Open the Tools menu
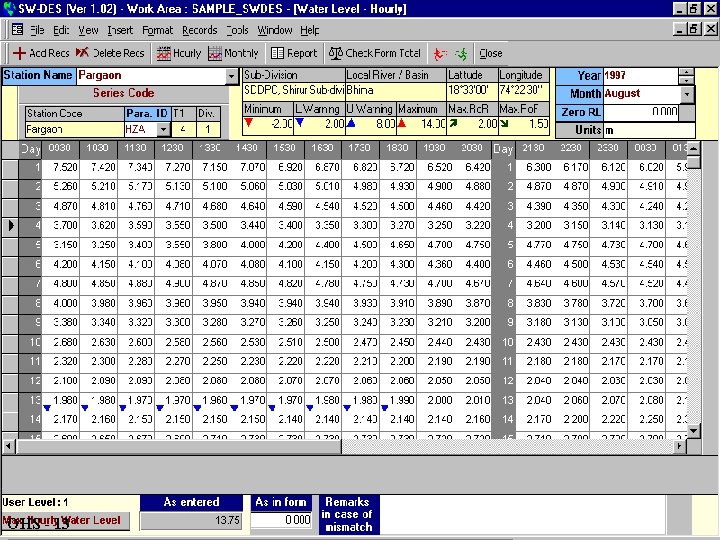The height and width of the screenshot is (540, 720). pos(237,30)
